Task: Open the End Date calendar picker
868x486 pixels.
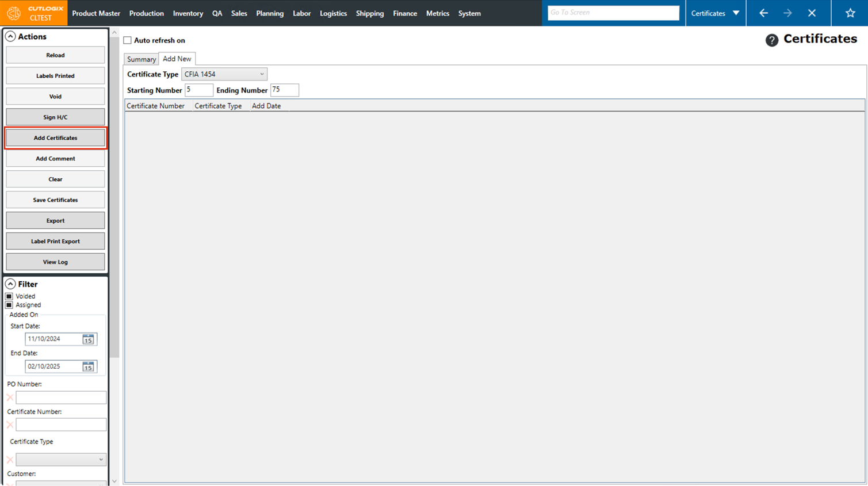Action: (x=88, y=366)
